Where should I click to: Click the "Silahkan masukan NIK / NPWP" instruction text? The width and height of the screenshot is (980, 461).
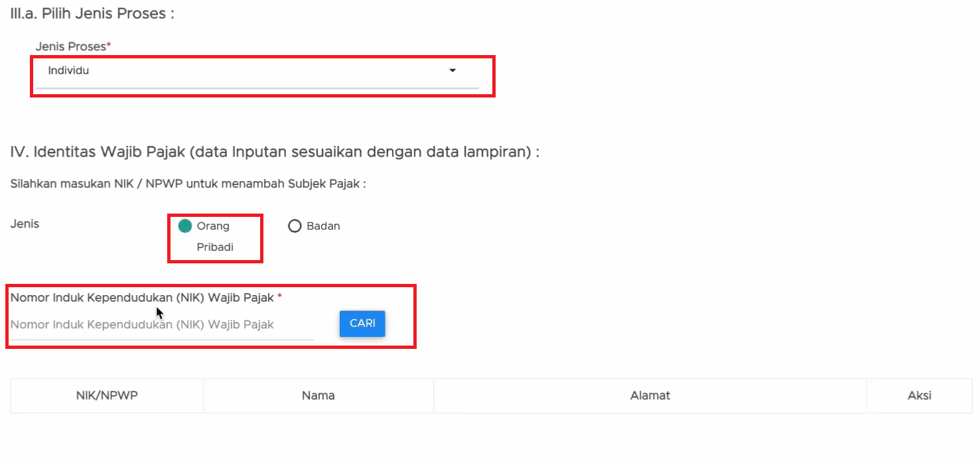point(188,184)
